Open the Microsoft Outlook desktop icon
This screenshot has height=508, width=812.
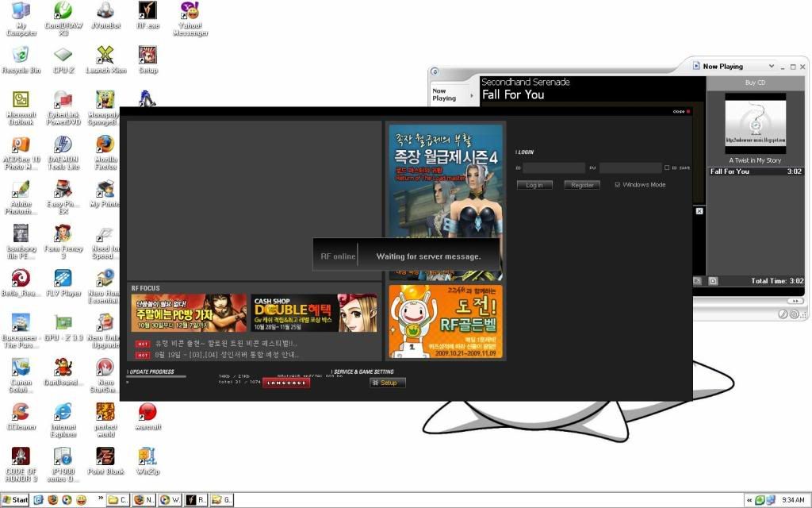coord(21,108)
